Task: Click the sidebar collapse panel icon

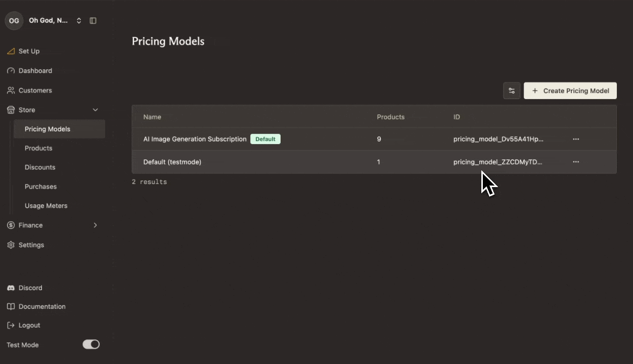Action: 93,21
